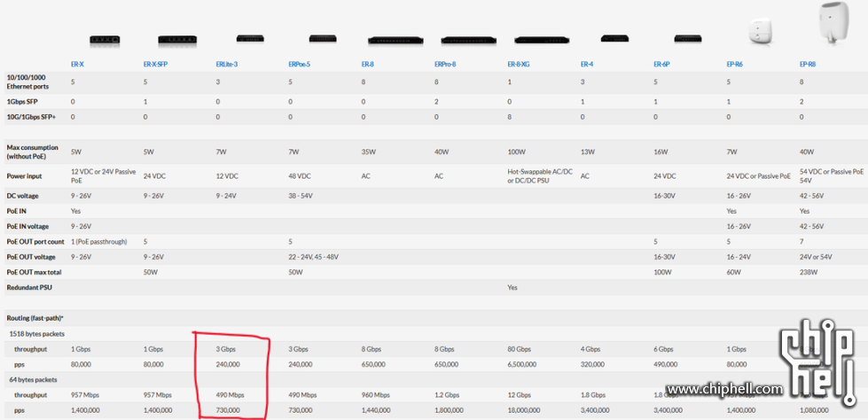Click the ER-X-SFP router product image
The width and height of the screenshot is (868, 420).
click(177, 40)
